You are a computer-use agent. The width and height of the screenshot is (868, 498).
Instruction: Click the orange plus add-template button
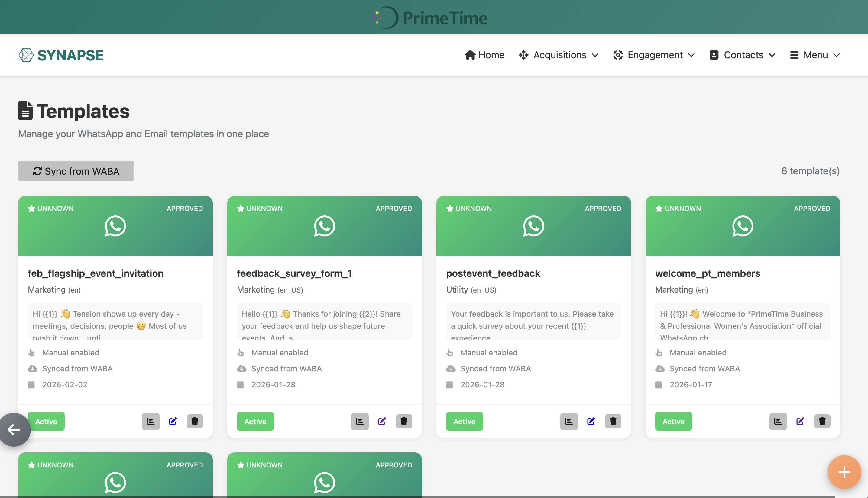(x=844, y=472)
